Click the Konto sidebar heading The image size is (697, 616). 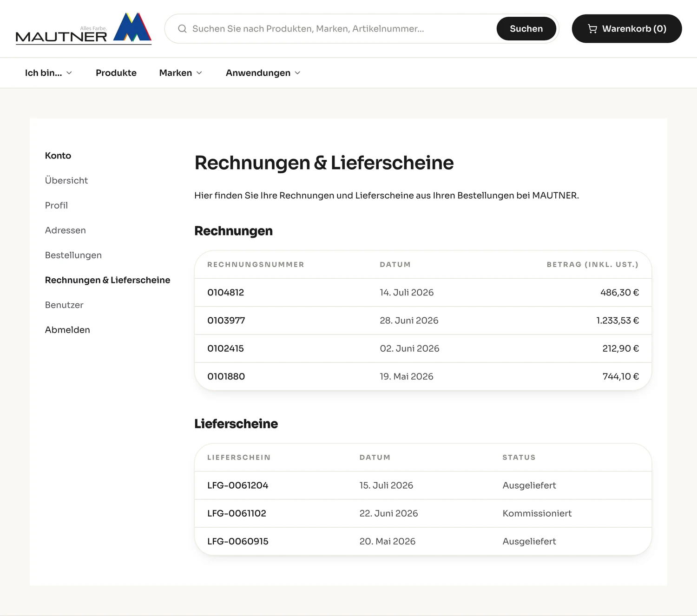tap(58, 156)
